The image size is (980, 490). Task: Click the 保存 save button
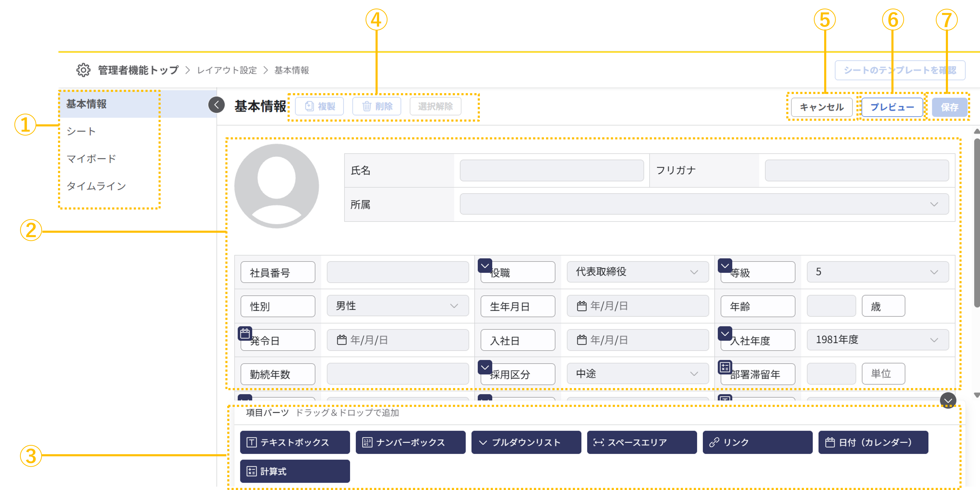(949, 107)
